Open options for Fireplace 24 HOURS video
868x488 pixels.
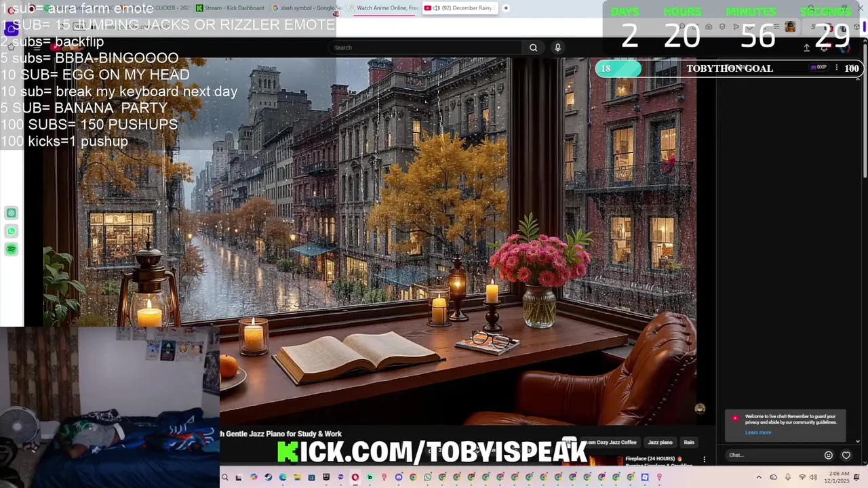704,460
